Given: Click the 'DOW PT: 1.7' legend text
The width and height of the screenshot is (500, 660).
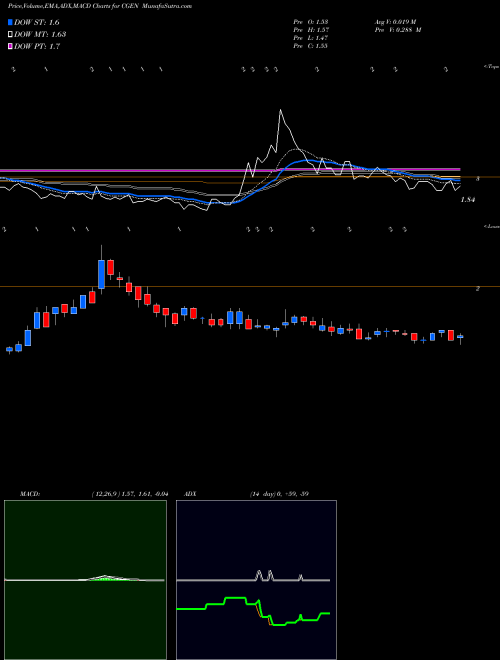Looking at the screenshot, I should [37, 46].
